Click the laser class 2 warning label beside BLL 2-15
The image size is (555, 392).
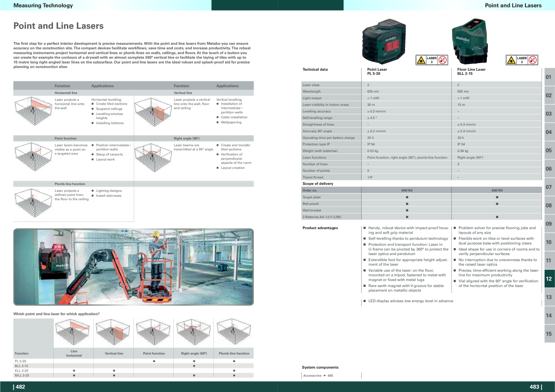click(522, 60)
